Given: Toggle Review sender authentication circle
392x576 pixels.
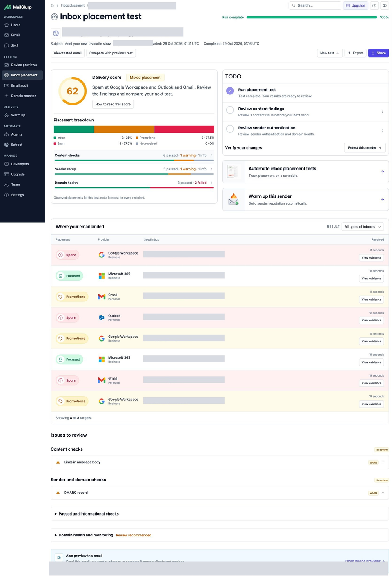Looking at the screenshot, I should click(230, 129).
